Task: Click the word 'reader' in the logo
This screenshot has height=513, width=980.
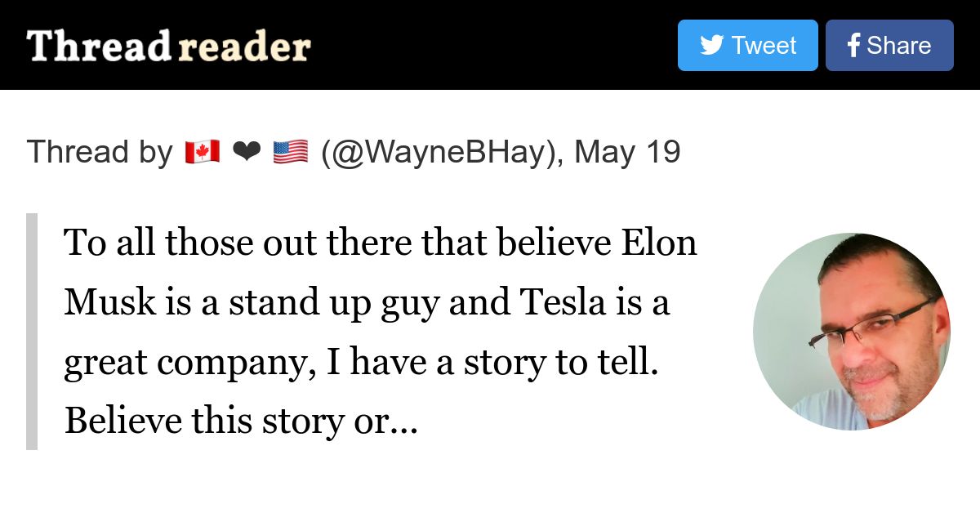Action: [x=244, y=47]
